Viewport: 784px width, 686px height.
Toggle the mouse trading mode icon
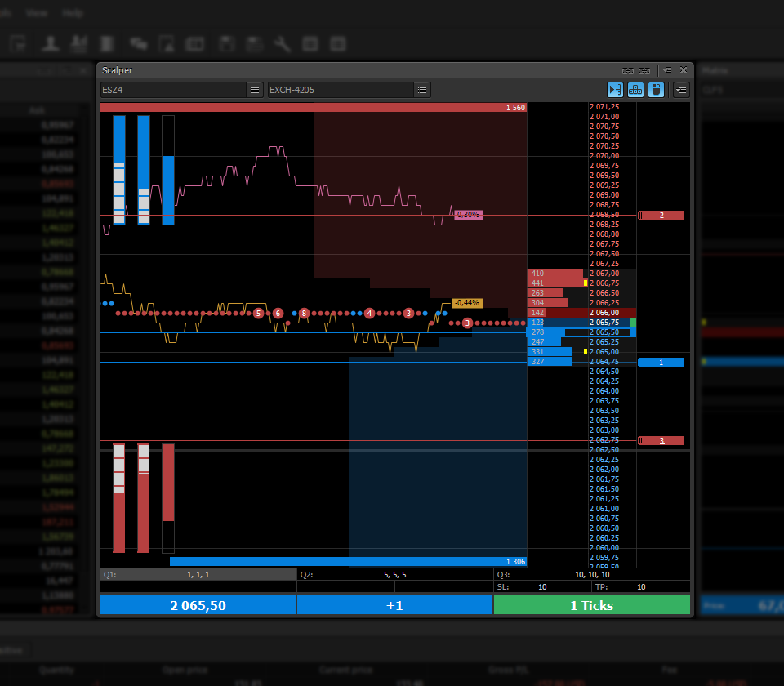click(655, 90)
